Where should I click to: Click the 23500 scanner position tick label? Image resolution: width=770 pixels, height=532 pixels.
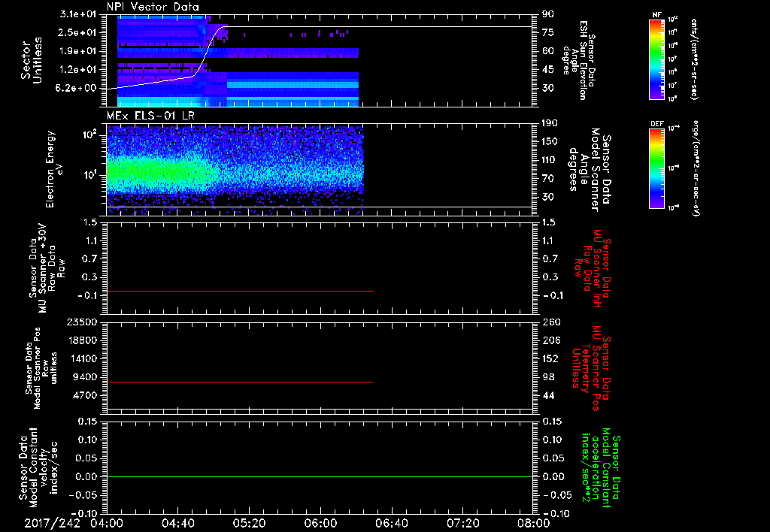pyautogui.click(x=81, y=322)
